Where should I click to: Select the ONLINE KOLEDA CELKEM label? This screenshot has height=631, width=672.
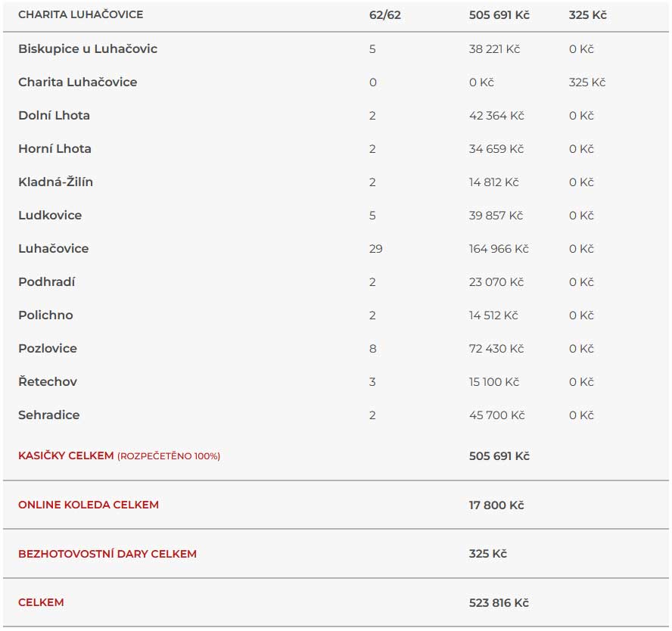89,505
